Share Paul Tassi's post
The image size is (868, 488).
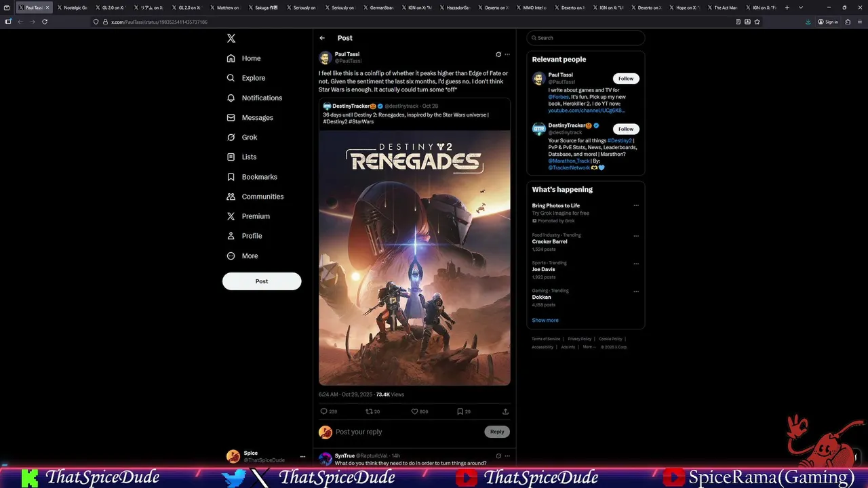tap(505, 411)
